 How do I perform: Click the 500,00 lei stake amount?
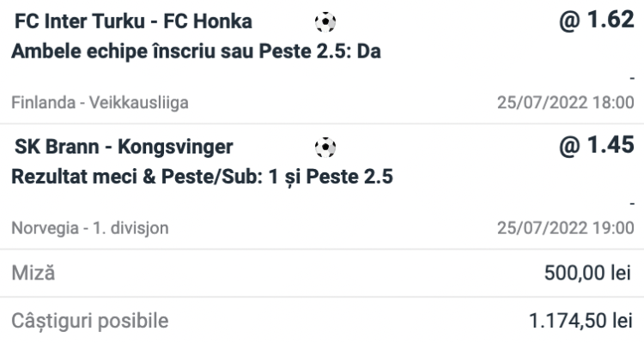pos(588,275)
